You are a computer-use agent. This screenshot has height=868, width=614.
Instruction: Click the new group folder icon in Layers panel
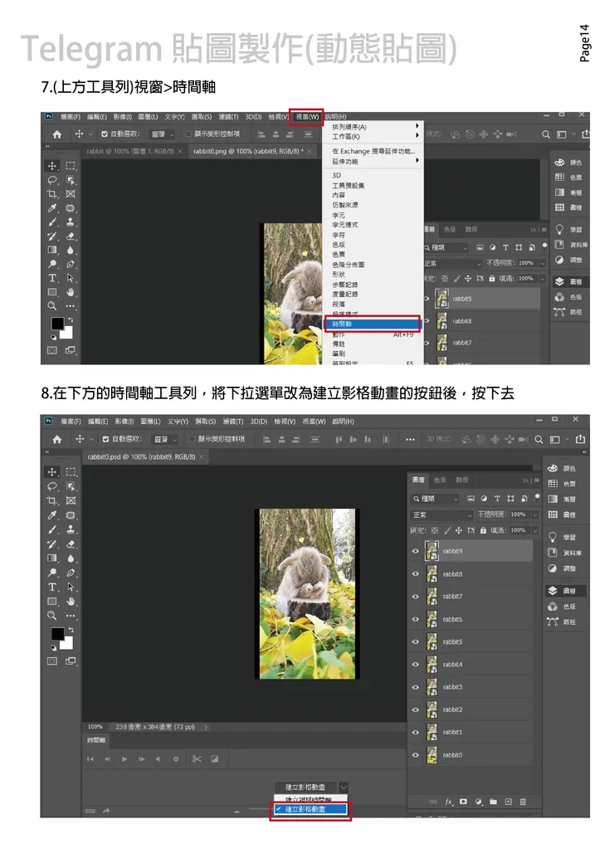pos(494,802)
